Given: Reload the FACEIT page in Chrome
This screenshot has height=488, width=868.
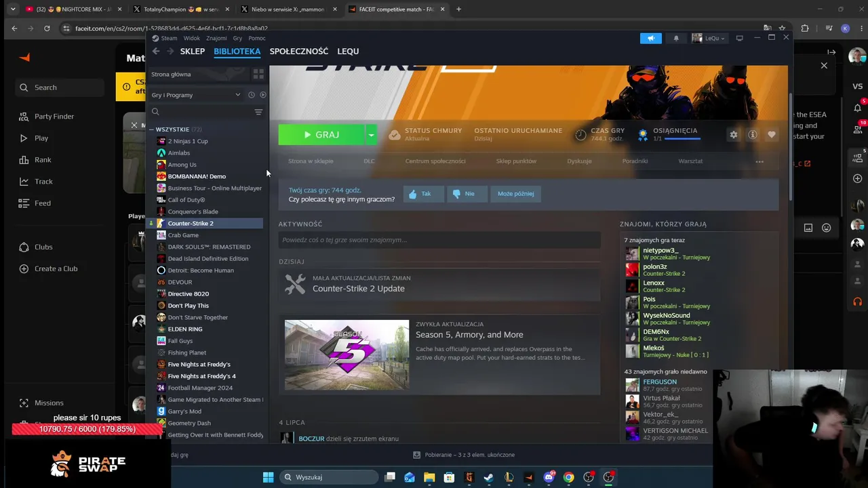Looking at the screenshot, I should [47, 28].
